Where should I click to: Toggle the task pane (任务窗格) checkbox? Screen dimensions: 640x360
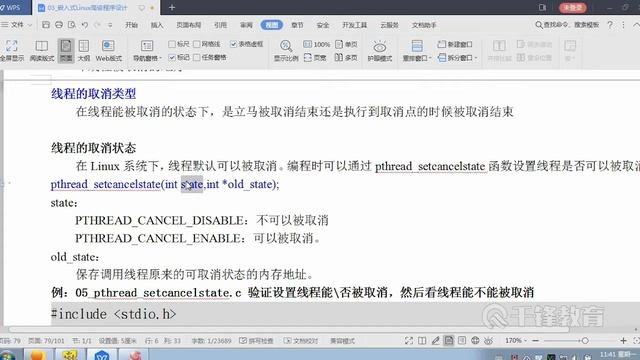[197, 57]
